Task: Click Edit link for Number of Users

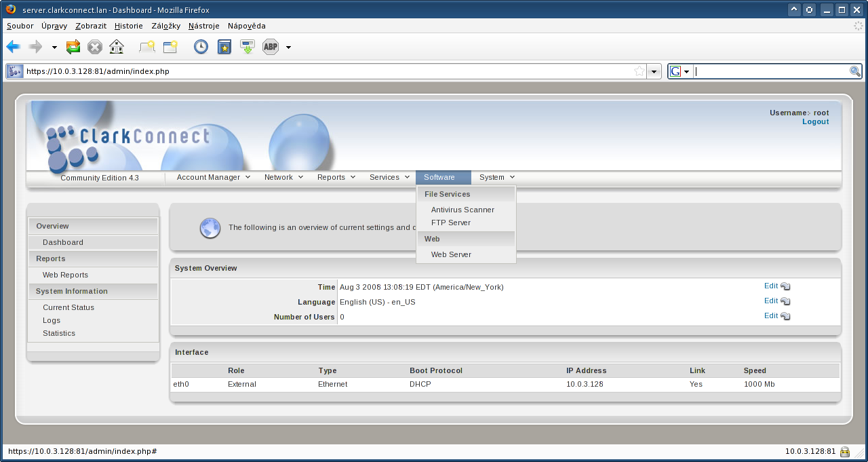Action: click(771, 316)
